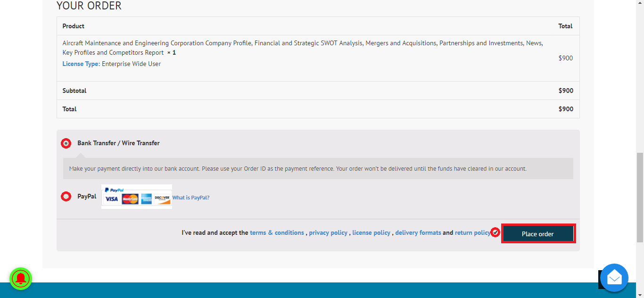The image size is (644, 298).
Task: Click the PayPal accepted cards image
Action: click(137, 197)
